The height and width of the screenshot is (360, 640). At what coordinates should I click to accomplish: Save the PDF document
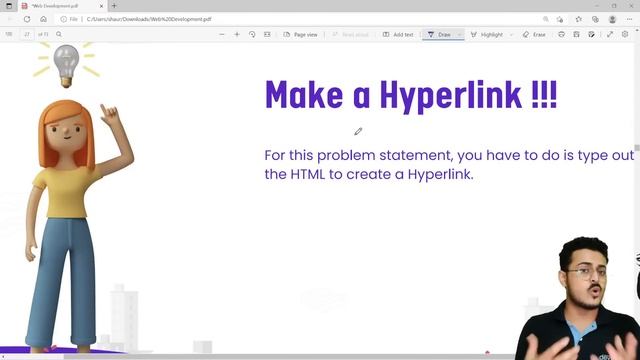576,35
